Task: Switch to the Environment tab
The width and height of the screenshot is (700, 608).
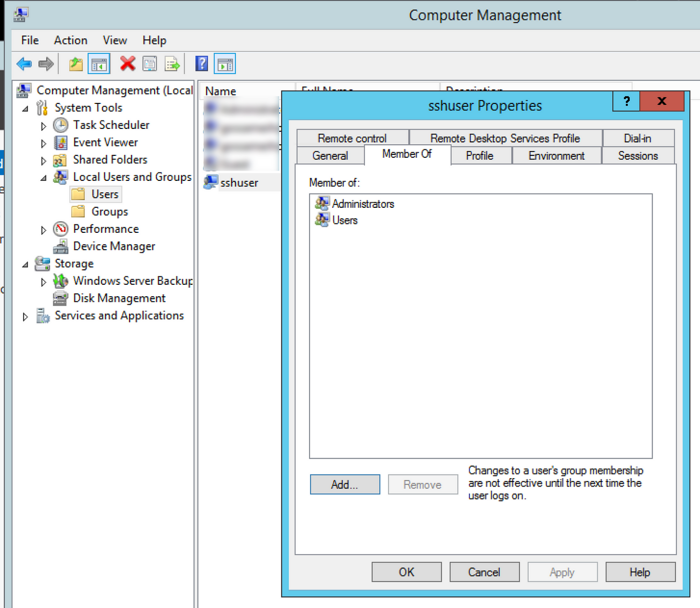Action: coord(556,155)
